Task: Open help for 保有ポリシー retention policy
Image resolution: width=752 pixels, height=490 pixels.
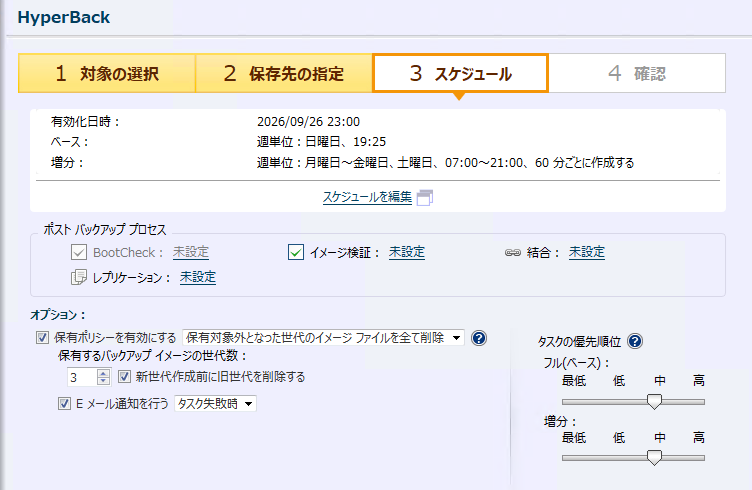Action: point(479,338)
